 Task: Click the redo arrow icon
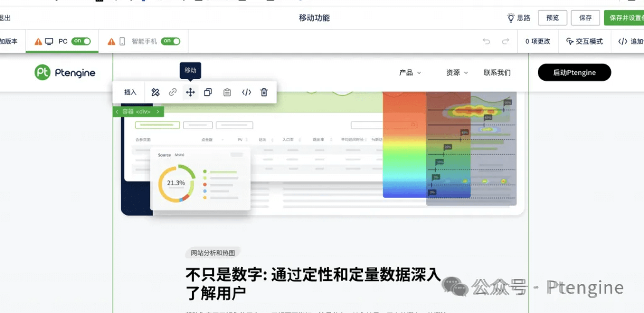tap(506, 41)
